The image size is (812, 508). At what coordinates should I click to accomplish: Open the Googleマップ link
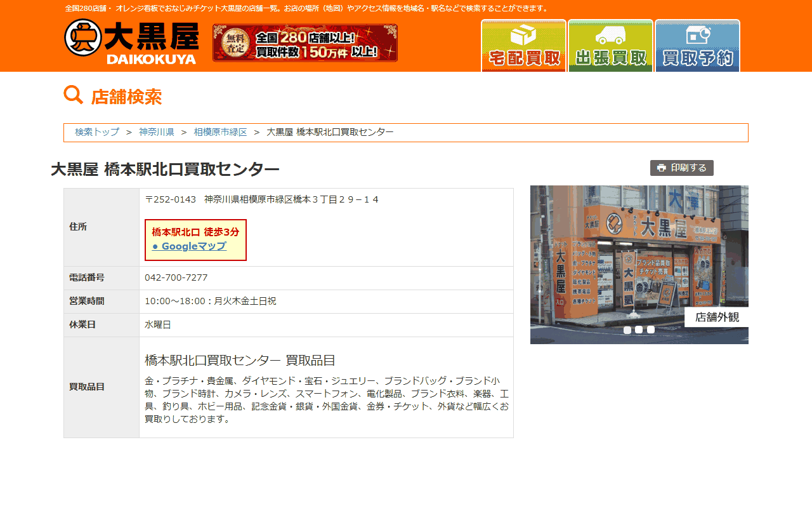pyautogui.click(x=189, y=246)
